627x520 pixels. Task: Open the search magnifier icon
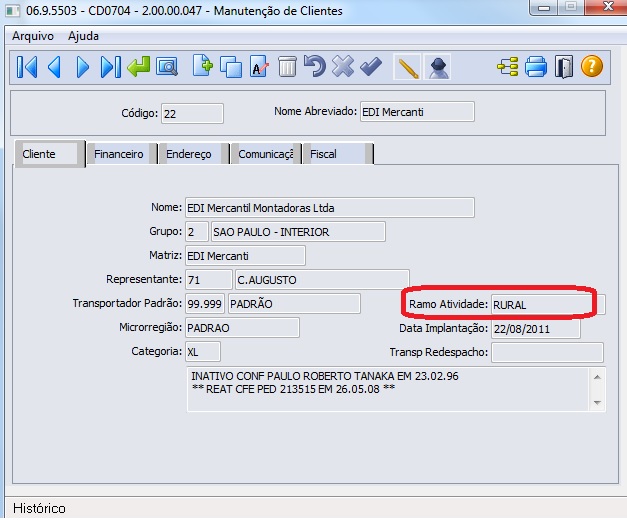(167, 67)
